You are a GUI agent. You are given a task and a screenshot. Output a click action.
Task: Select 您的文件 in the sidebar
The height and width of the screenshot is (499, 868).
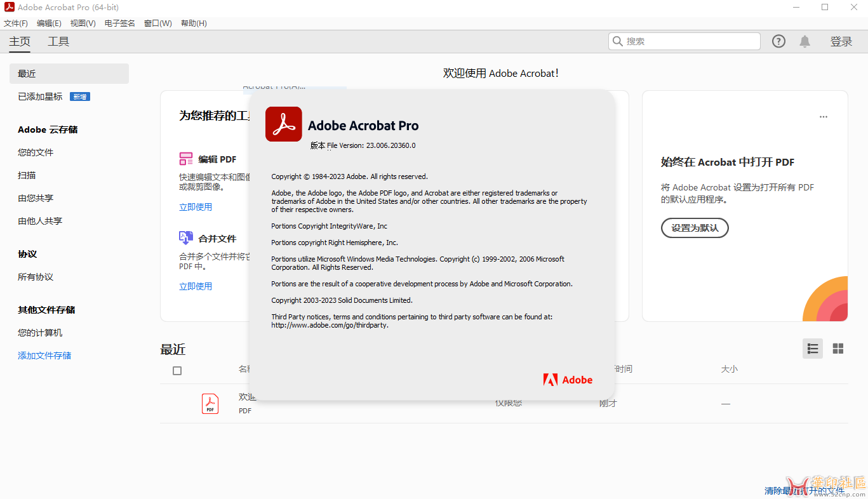click(x=36, y=152)
